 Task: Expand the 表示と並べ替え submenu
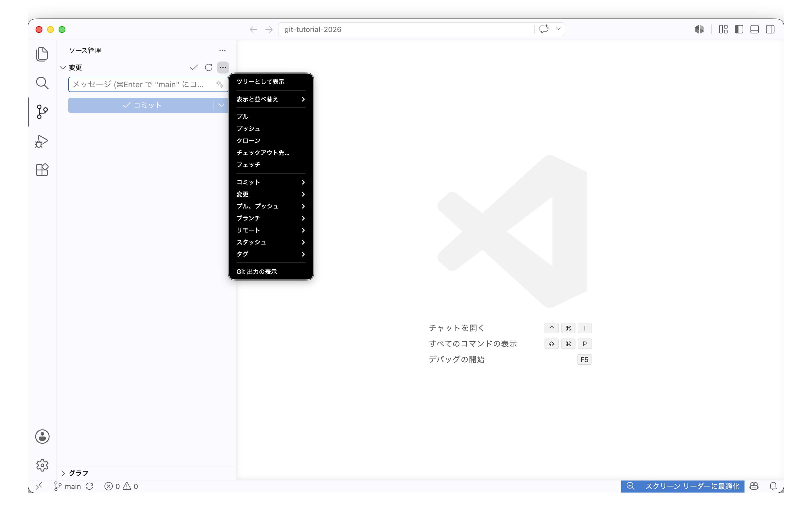[271, 99]
